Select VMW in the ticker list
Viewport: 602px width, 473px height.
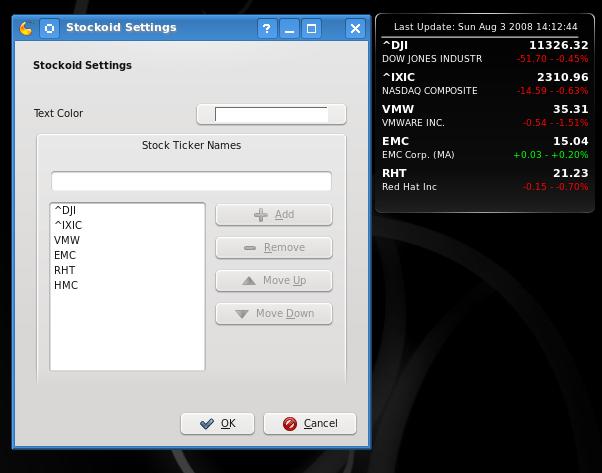point(127,240)
